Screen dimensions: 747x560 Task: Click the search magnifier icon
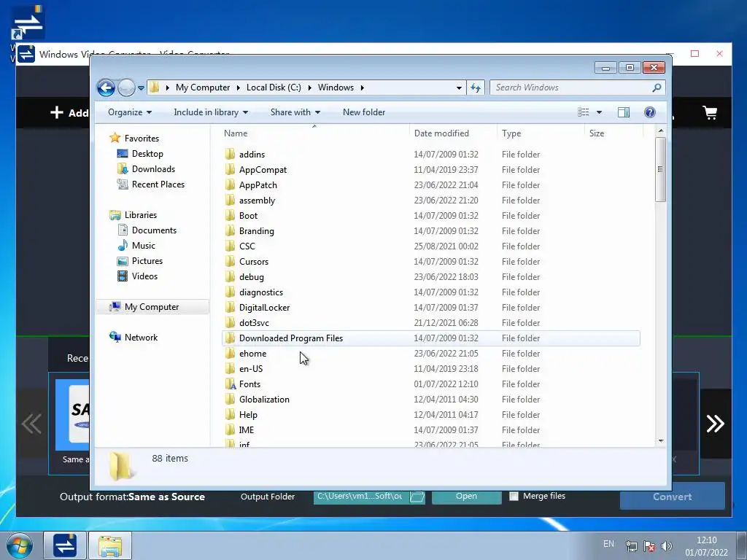coord(657,87)
